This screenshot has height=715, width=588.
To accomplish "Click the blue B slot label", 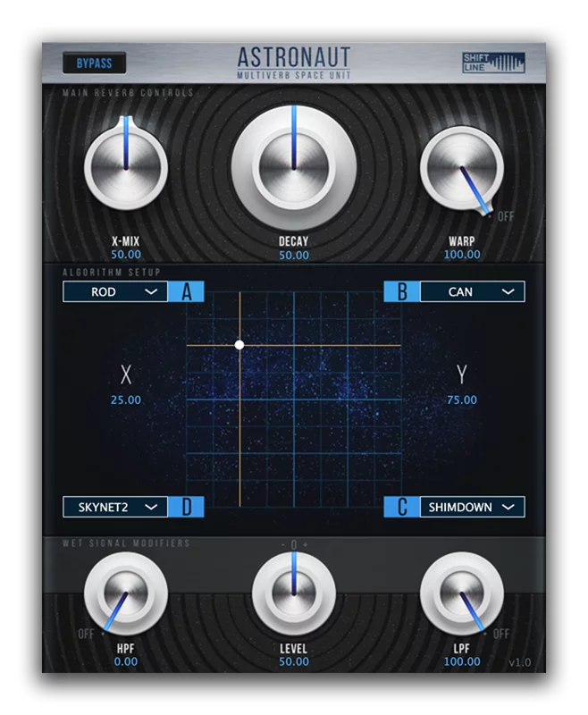I will click(401, 291).
